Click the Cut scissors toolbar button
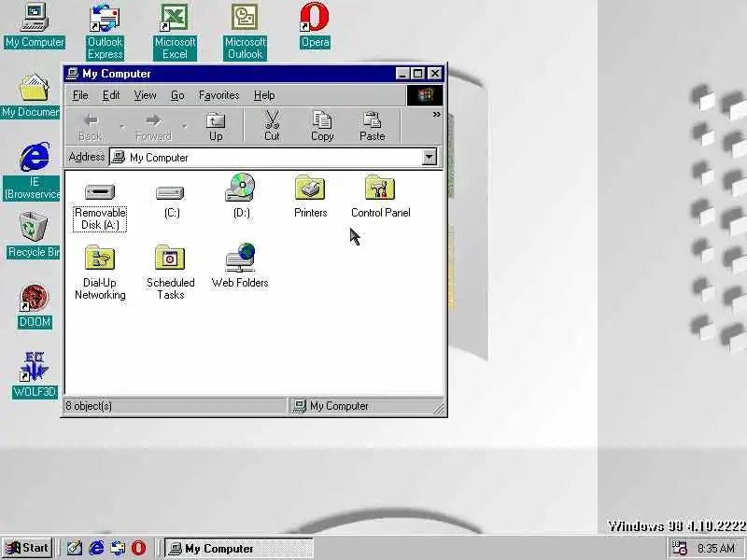 [x=272, y=125]
